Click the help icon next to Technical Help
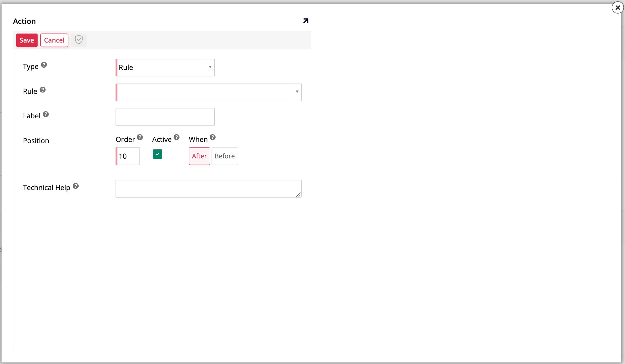Image resolution: width=625 pixels, height=364 pixels. (76, 185)
